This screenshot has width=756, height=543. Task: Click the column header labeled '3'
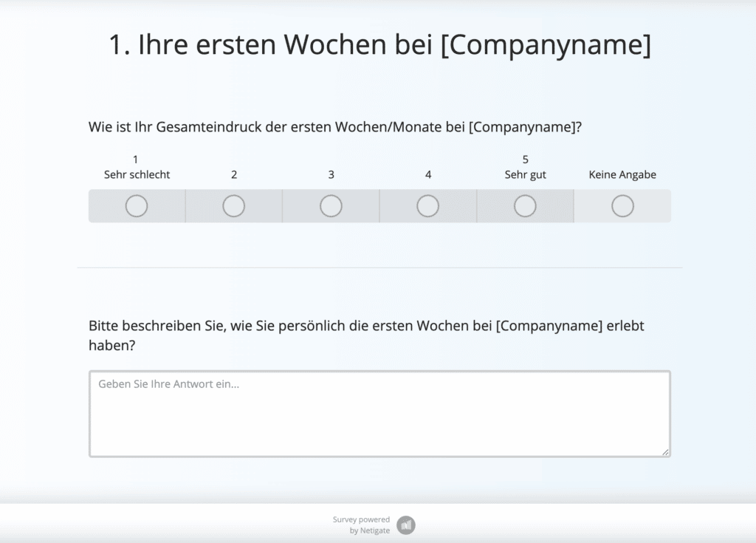coord(331,174)
